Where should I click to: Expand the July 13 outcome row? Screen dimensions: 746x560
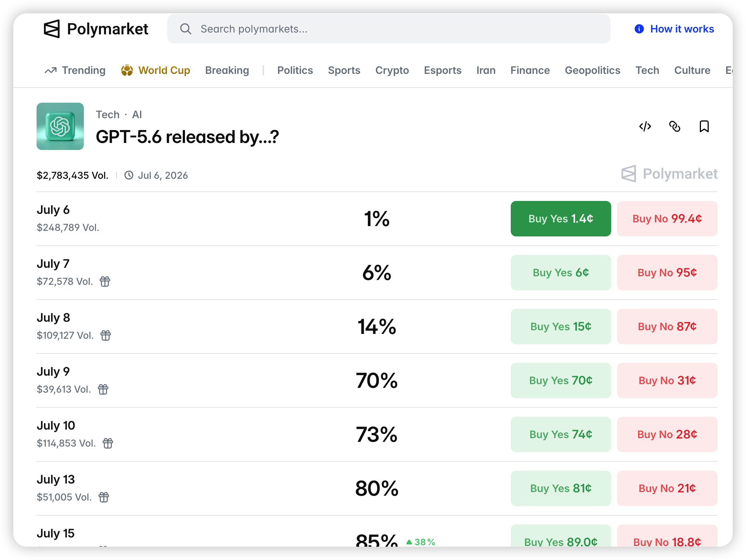(377, 488)
